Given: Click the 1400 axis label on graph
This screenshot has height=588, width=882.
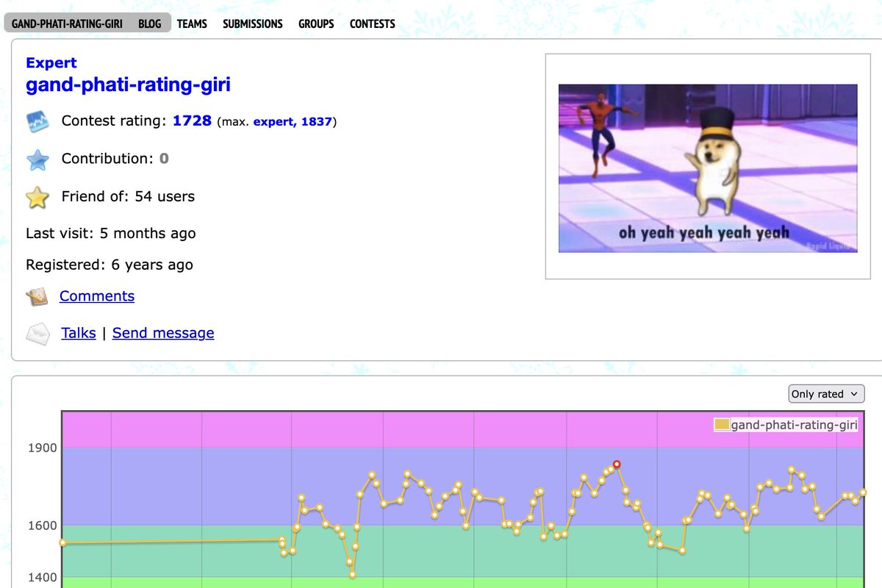Looking at the screenshot, I should [43, 578].
